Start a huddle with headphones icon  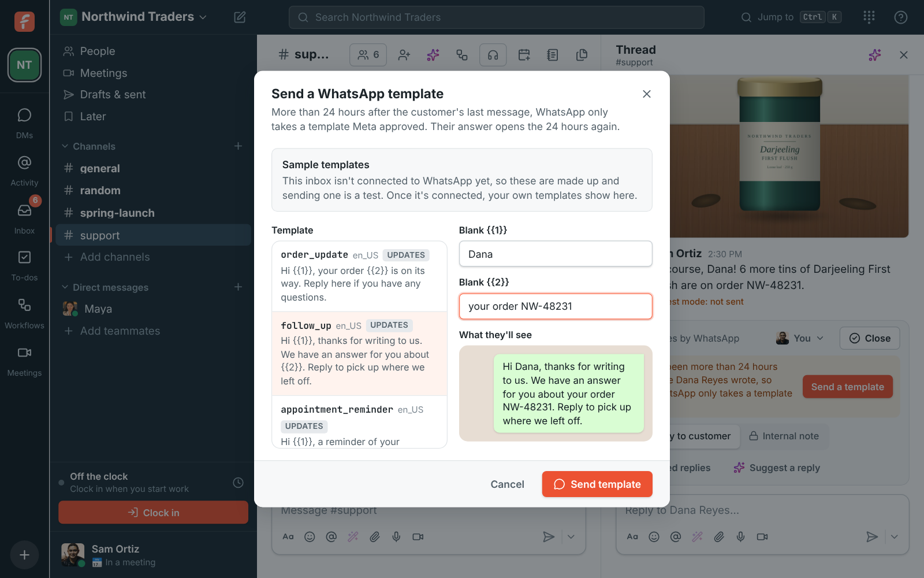click(x=493, y=55)
